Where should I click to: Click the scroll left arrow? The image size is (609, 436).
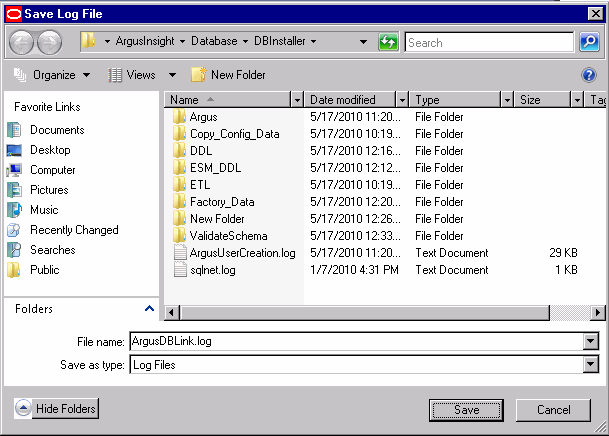tap(171, 313)
